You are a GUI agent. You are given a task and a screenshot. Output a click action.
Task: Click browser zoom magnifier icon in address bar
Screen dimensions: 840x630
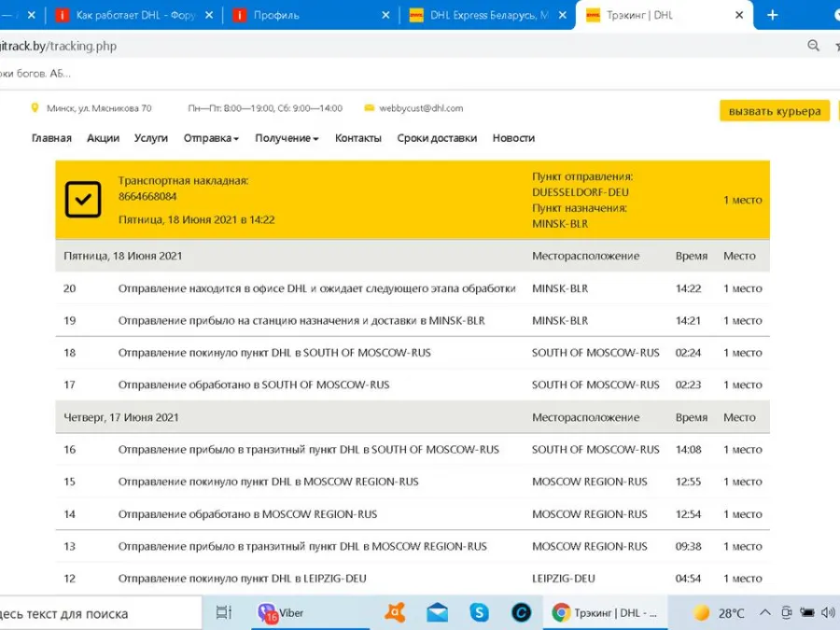pos(813,46)
